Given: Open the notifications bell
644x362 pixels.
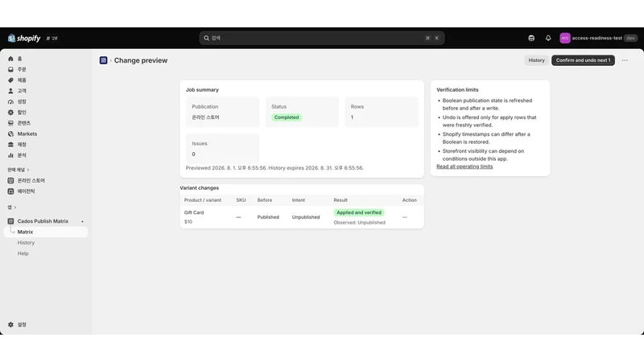Looking at the screenshot, I should tap(548, 38).
